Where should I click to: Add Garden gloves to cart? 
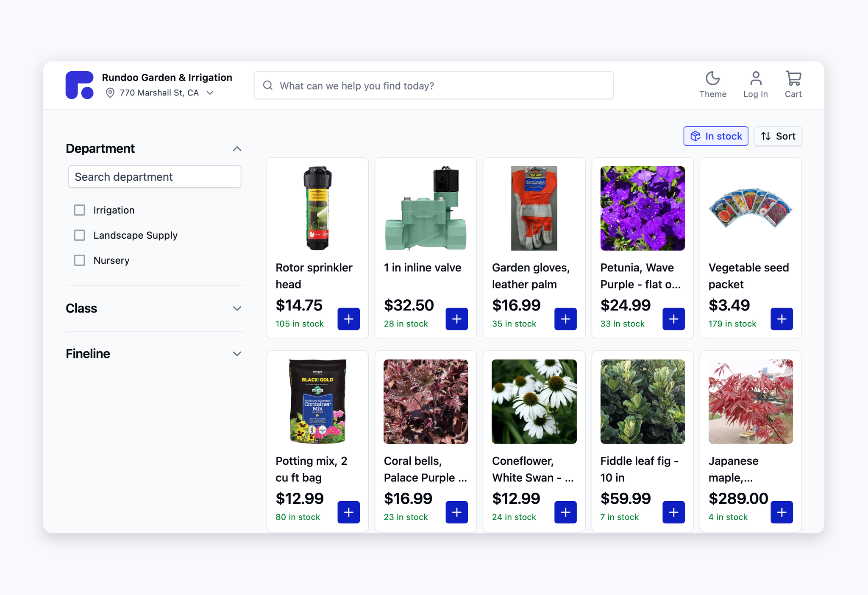[x=565, y=319]
